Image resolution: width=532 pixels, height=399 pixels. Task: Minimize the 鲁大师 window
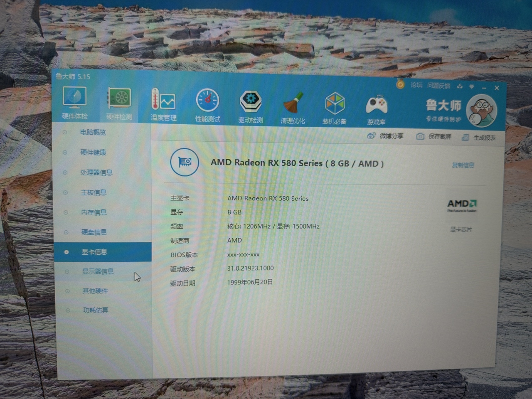tap(484, 88)
